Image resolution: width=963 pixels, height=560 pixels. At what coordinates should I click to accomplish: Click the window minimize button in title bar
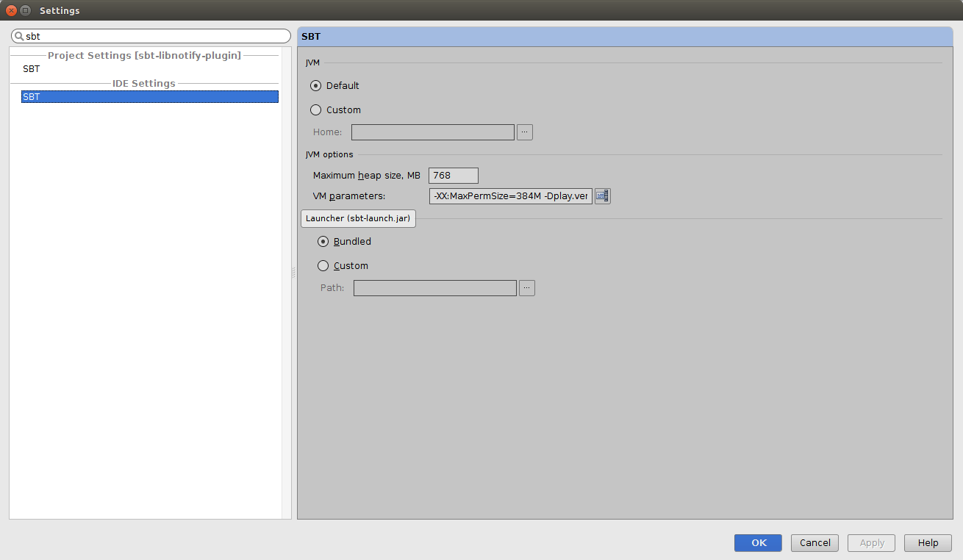(26, 10)
